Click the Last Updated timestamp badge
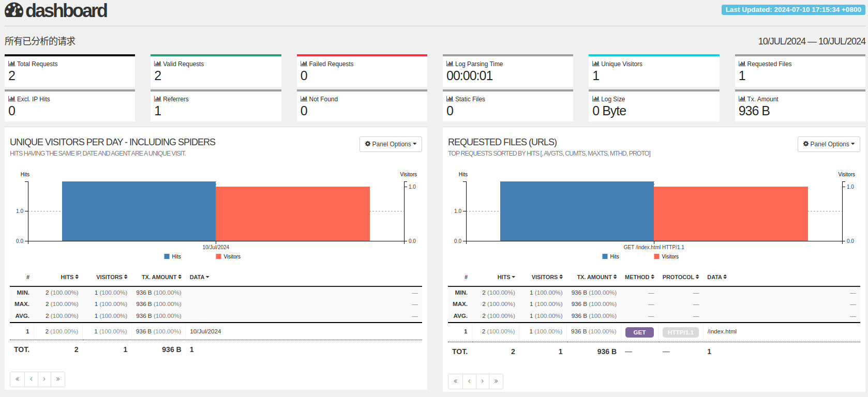868x397 pixels. [x=793, y=10]
